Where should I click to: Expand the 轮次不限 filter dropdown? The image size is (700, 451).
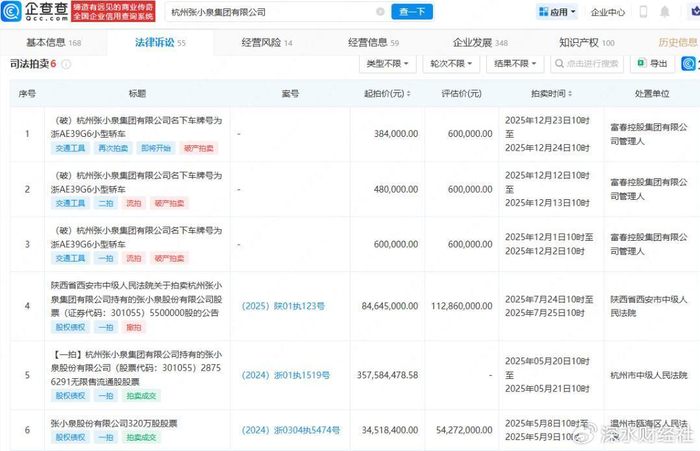click(x=451, y=64)
